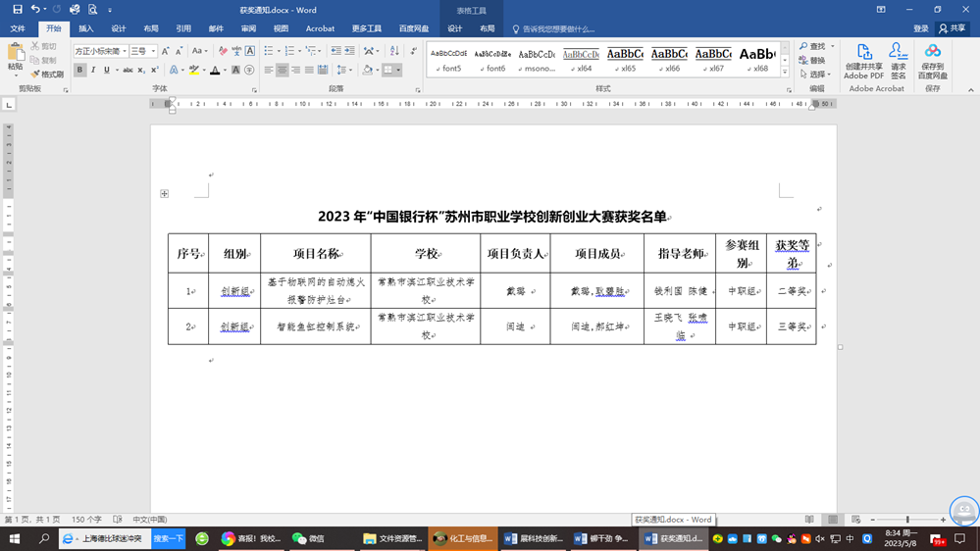Switch to the Baidu Netdisk (百度网盘) tab
Viewport: 980px width, 551px height.
[x=414, y=28]
